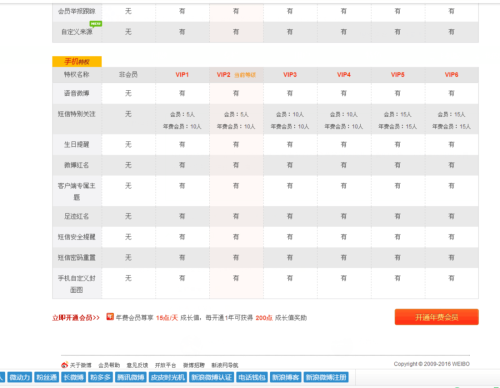Click the 腾讯微博 blue tag
Image resolution: width=500 pixels, height=388 pixels.
tap(131, 377)
